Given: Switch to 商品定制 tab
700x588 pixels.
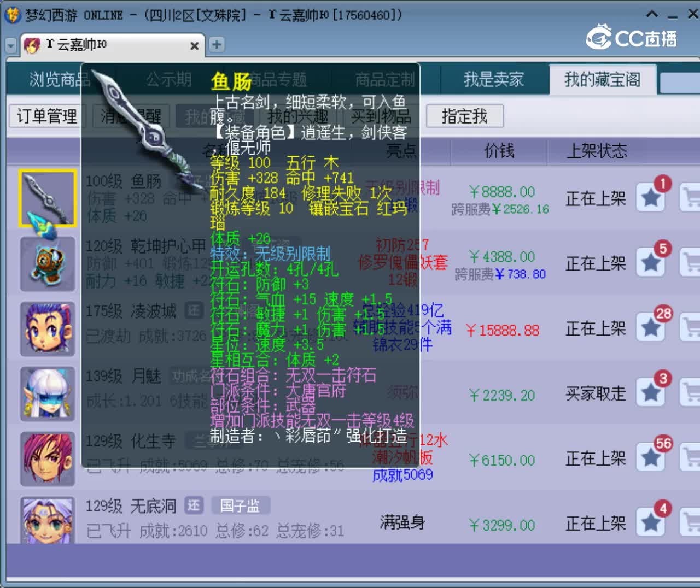Looking at the screenshot, I should tap(385, 80).
